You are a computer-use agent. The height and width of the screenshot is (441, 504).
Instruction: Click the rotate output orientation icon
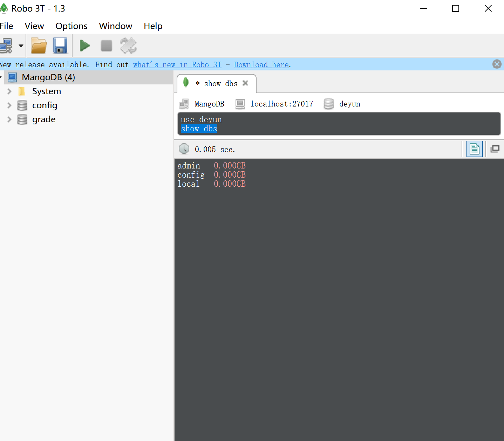click(128, 46)
